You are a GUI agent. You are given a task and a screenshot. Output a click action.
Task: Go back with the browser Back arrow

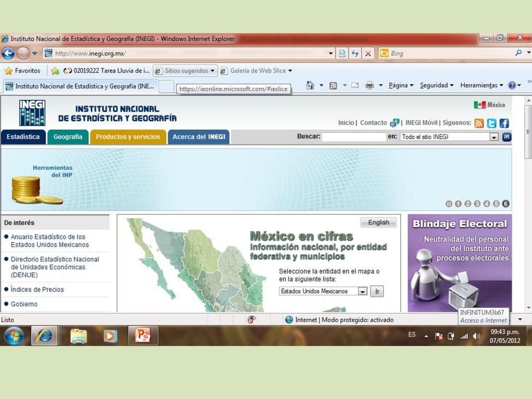[8, 54]
